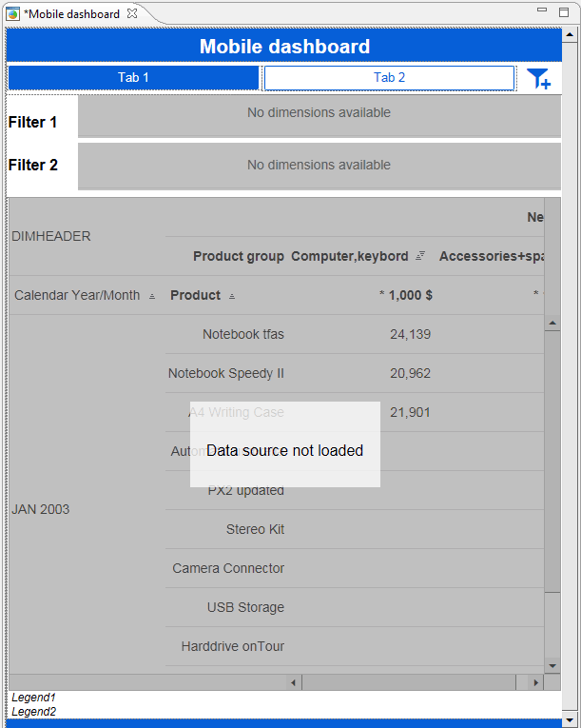Close the Mobile dashboard editor tab
This screenshot has width=581, height=728.
[x=132, y=13]
